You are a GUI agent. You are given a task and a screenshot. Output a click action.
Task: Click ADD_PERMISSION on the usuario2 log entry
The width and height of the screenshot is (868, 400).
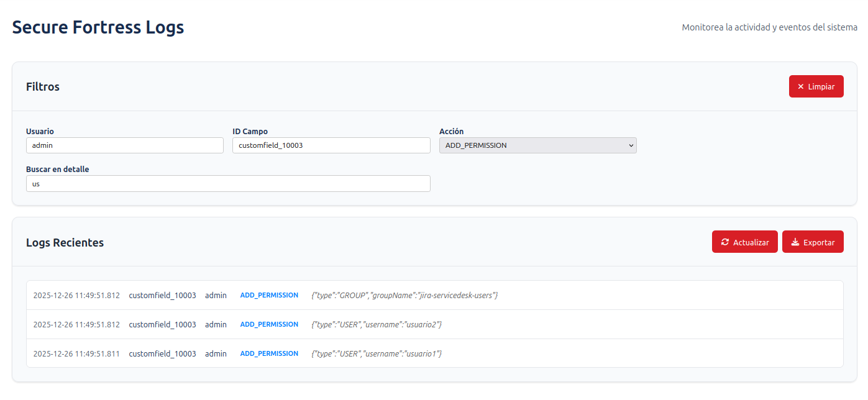[269, 324]
